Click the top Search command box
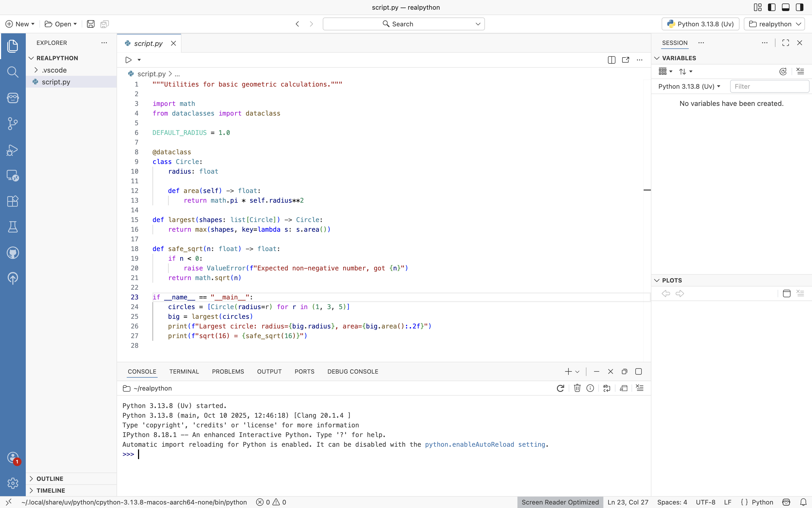 coord(404,24)
